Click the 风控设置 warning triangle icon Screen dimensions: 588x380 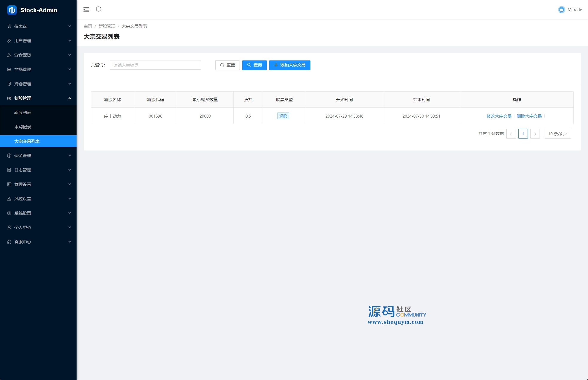[x=9, y=199]
